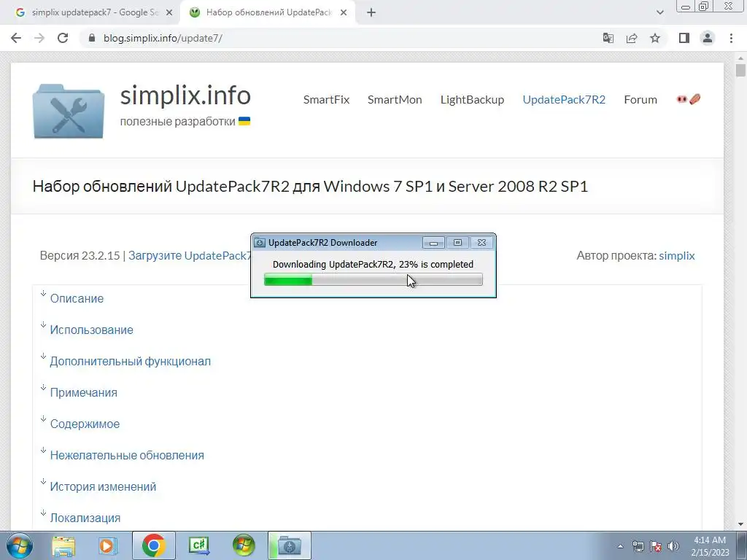Maximize the UpdatePack7R2 Downloader window
Image resolution: width=747 pixels, height=560 pixels.
457,242
